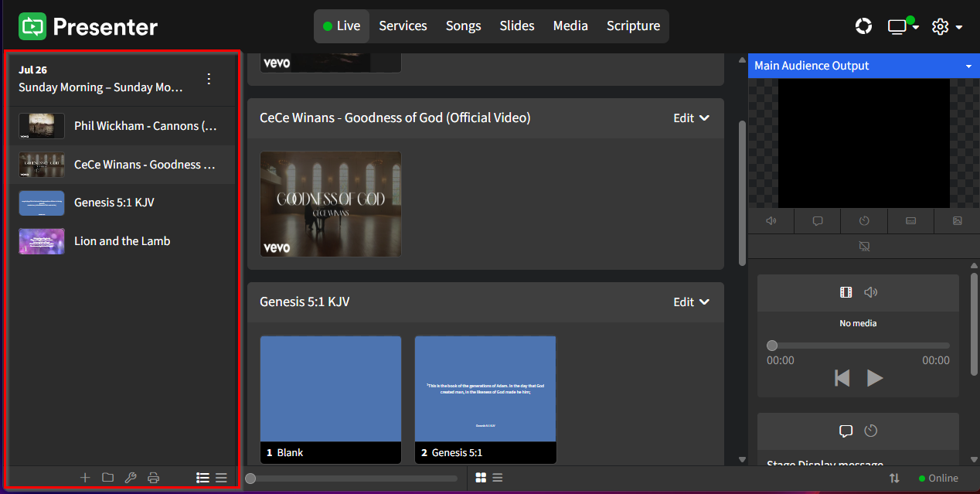Viewport: 980px width, 494px height.
Task: Click the Phil Wickham Cannons sidebar thumbnail
Action: click(42, 126)
